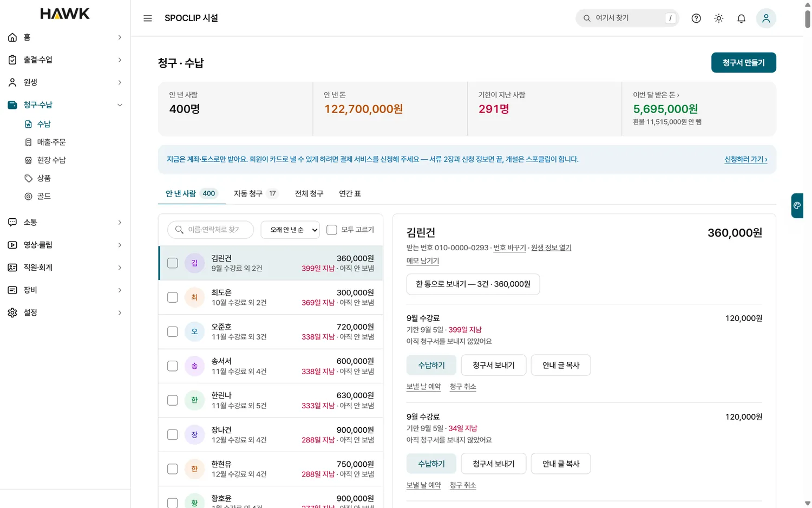Click the 출결·수업 clipboard icon
The height and width of the screenshot is (508, 812).
tap(12, 60)
